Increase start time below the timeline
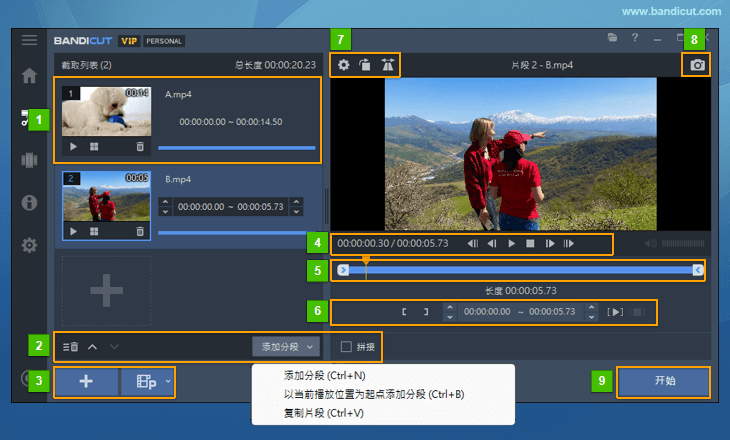730x440 pixels. point(450,307)
